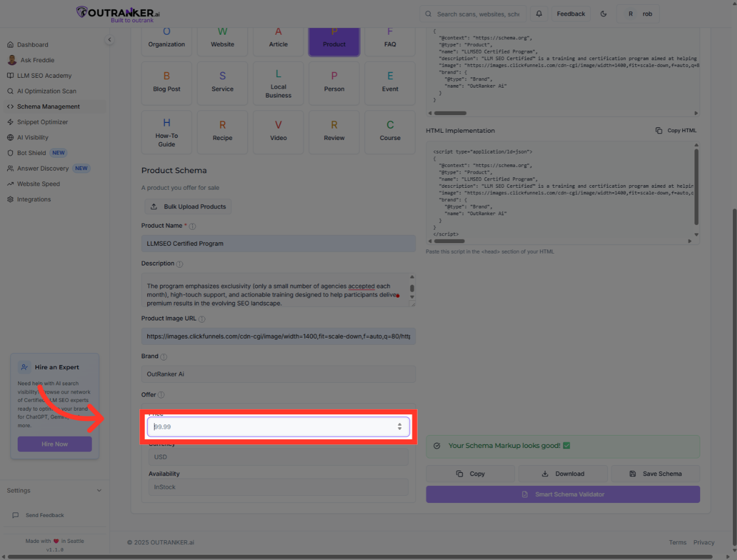
Task: Open the Terms link
Action: (x=677, y=542)
